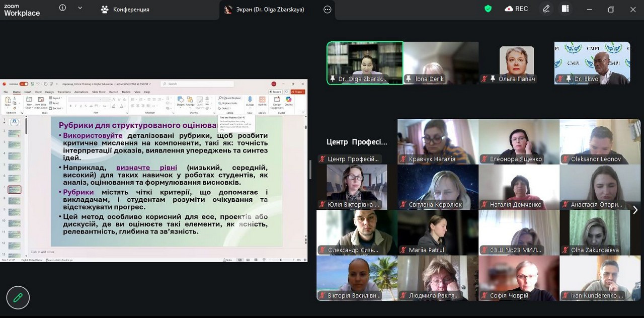Expand the chevron next to meeting info

tap(80, 8)
